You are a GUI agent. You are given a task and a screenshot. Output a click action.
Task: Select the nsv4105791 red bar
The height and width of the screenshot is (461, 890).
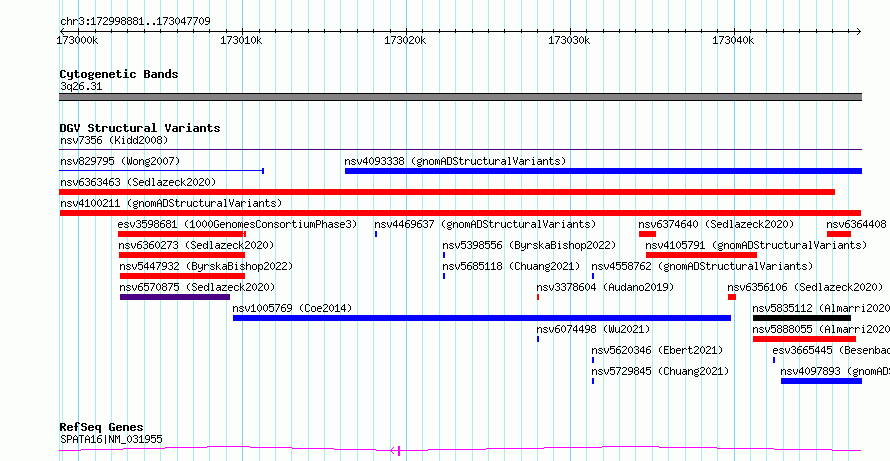pyautogui.click(x=702, y=255)
